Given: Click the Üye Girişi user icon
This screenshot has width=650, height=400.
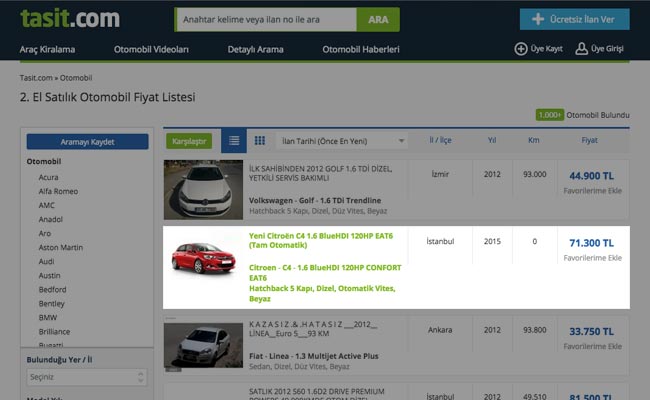Looking at the screenshot, I should pos(581,49).
